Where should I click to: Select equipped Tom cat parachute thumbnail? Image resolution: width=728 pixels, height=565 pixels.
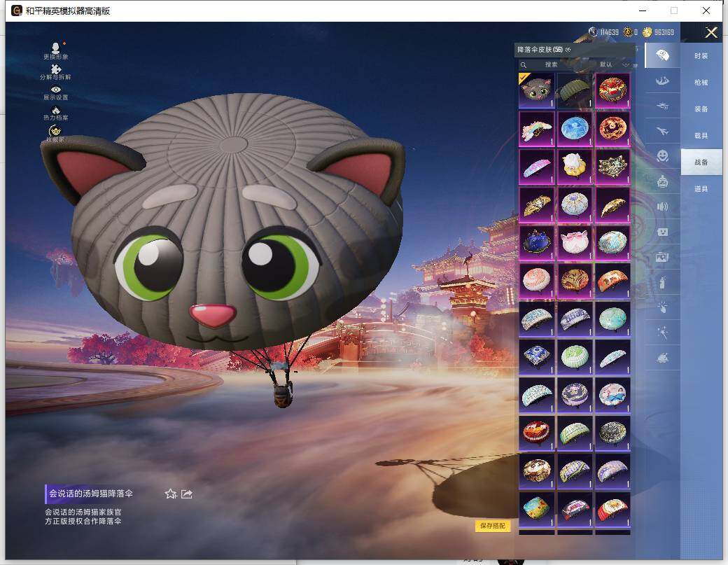pyautogui.click(x=537, y=90)
